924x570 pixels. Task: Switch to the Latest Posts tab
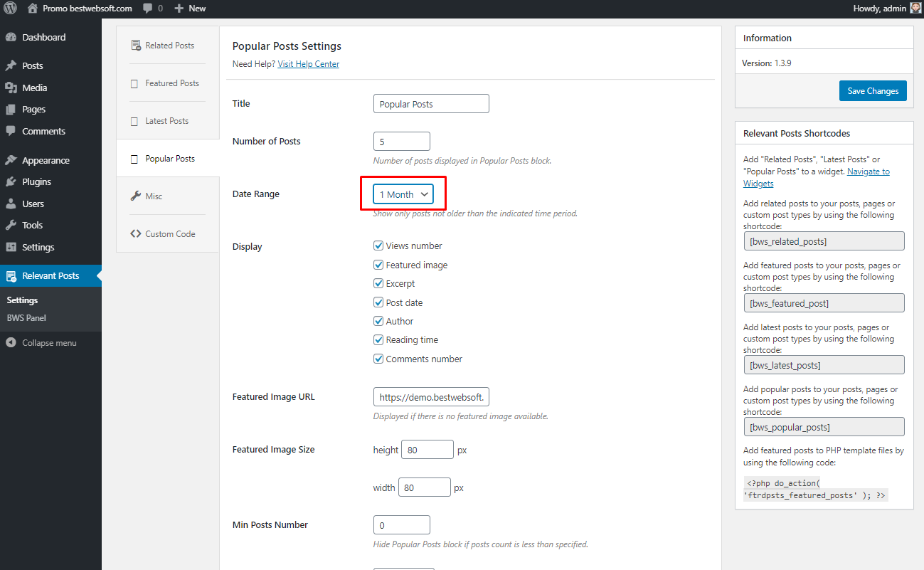pos(168,121)
